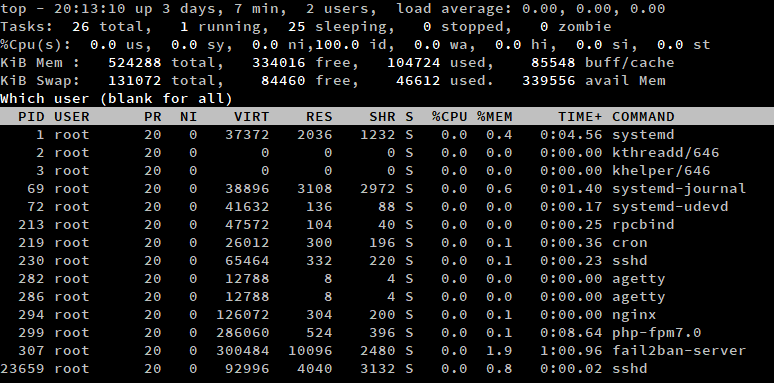774x383 pixels.
Task: Click the %MEM value 1.9
Action: click(499, 351)
